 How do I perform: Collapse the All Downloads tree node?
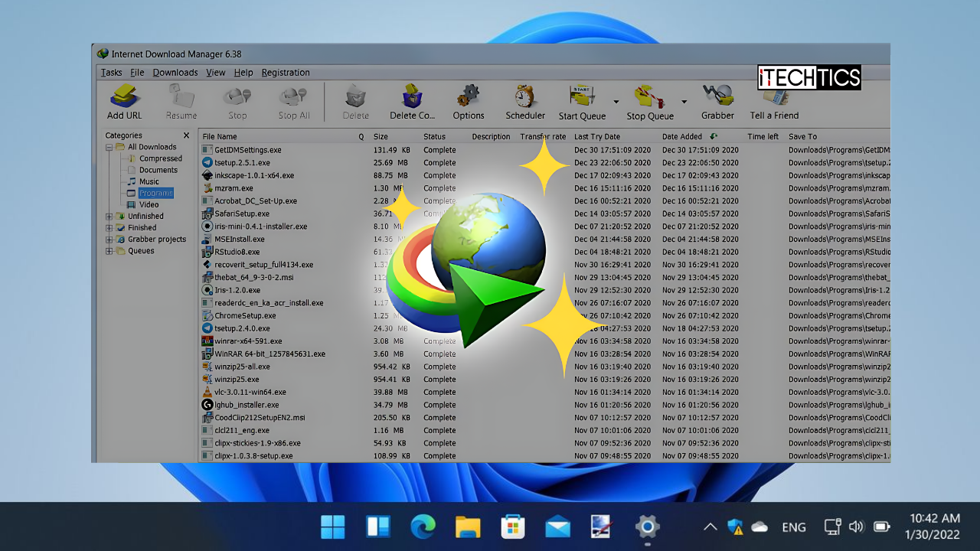coord(109,147)
